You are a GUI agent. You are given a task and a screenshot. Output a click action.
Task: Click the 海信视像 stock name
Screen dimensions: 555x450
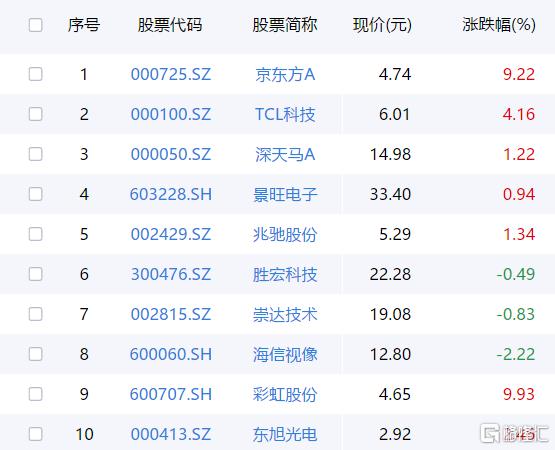pos(285,354)
